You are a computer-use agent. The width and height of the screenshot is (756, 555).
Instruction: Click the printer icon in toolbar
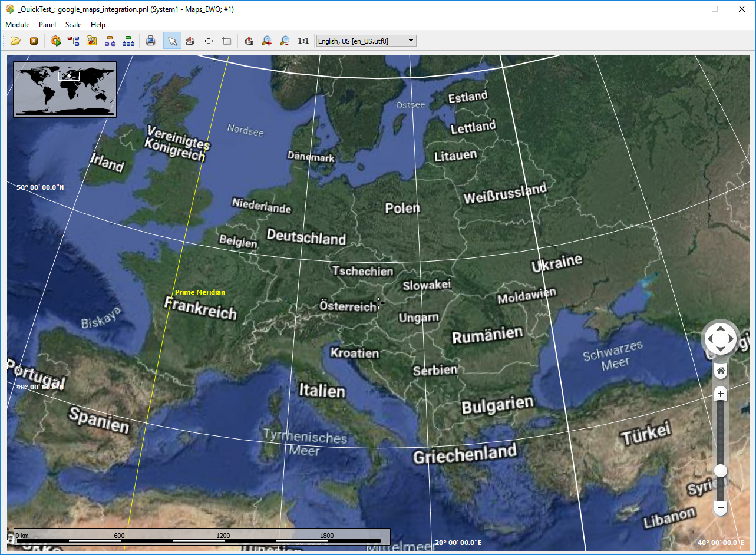tap(150, 41)
